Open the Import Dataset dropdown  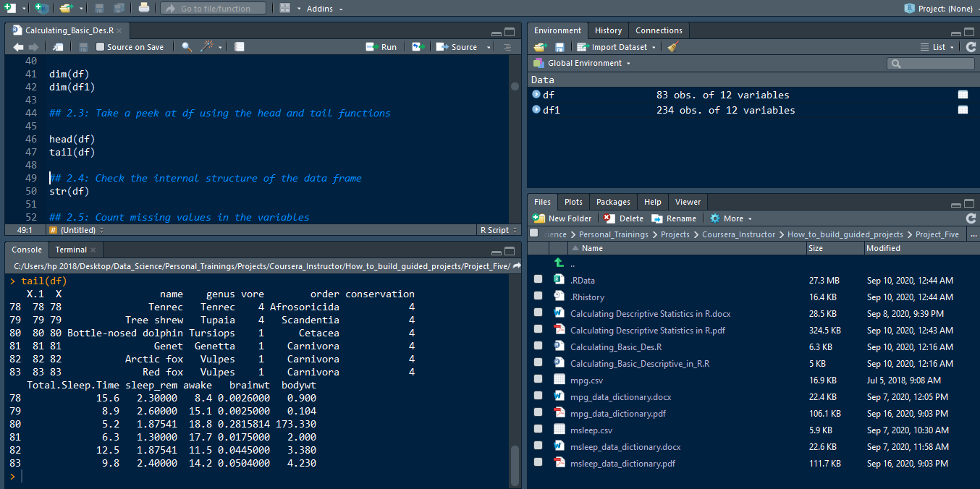(x=619, y=47)
